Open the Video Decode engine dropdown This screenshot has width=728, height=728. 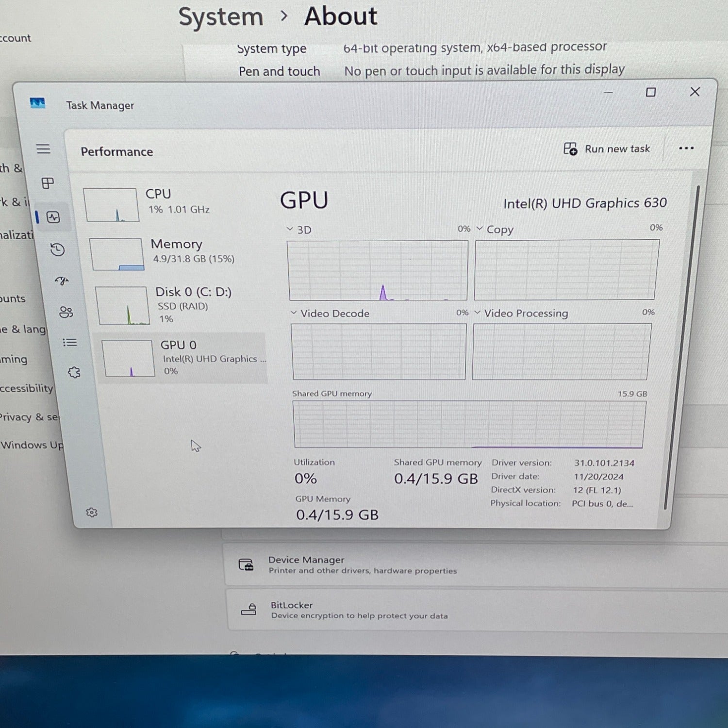click(x=294, y=313)
